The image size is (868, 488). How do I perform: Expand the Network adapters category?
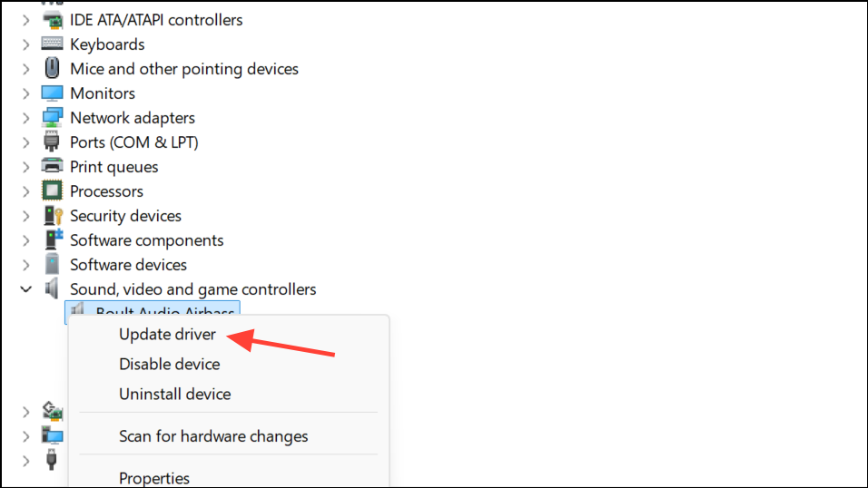pos(26,118)
